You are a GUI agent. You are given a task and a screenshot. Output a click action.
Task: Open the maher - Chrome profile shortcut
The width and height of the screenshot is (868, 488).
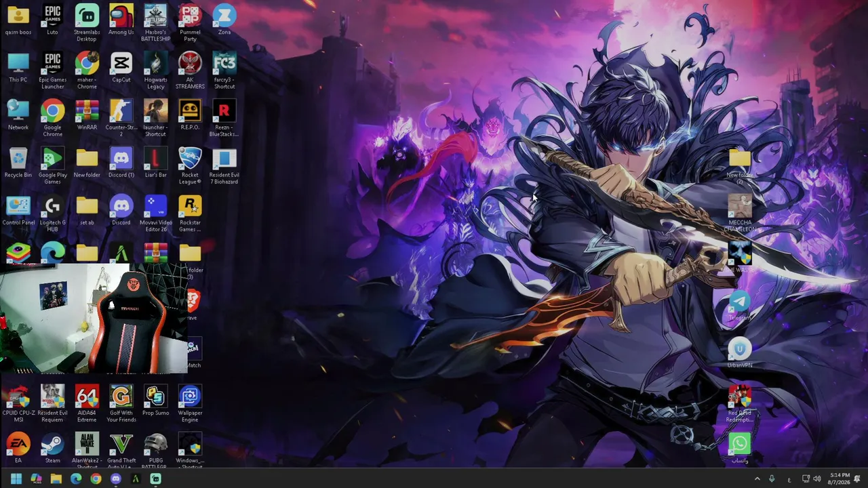pyautogui.click(x=87, y=70)
